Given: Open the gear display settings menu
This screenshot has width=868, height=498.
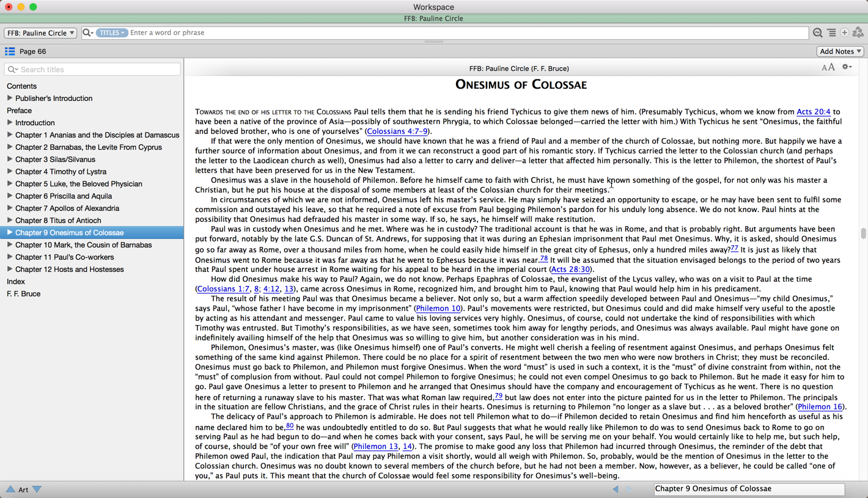Looking at the screenshot, I should coord(847,67).
